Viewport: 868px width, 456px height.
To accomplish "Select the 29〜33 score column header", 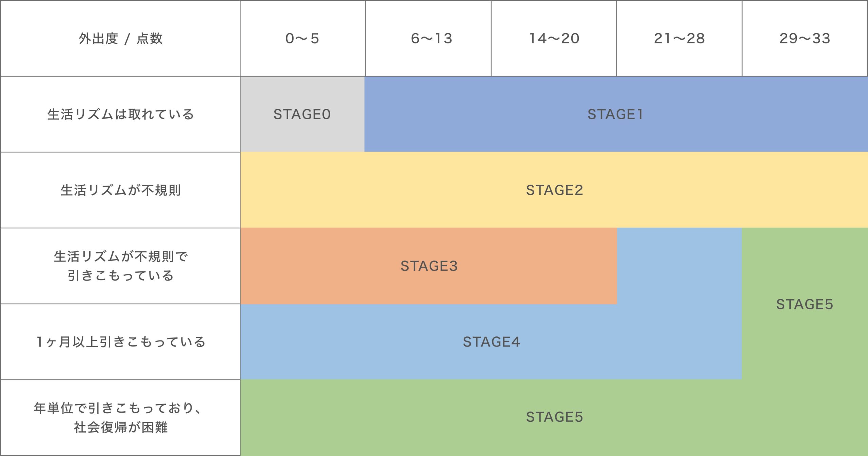I will point(805,39).
